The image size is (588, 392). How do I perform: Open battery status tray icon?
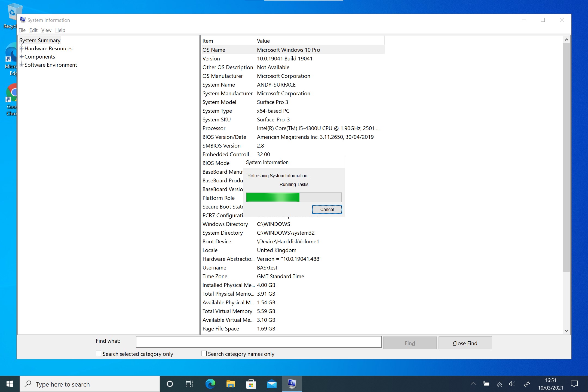[x=486, y=384]
